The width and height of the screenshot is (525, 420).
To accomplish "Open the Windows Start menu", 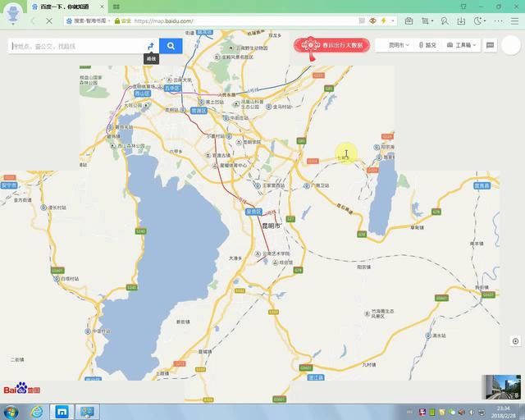I will pyautogui.click(x=10, y=412).
